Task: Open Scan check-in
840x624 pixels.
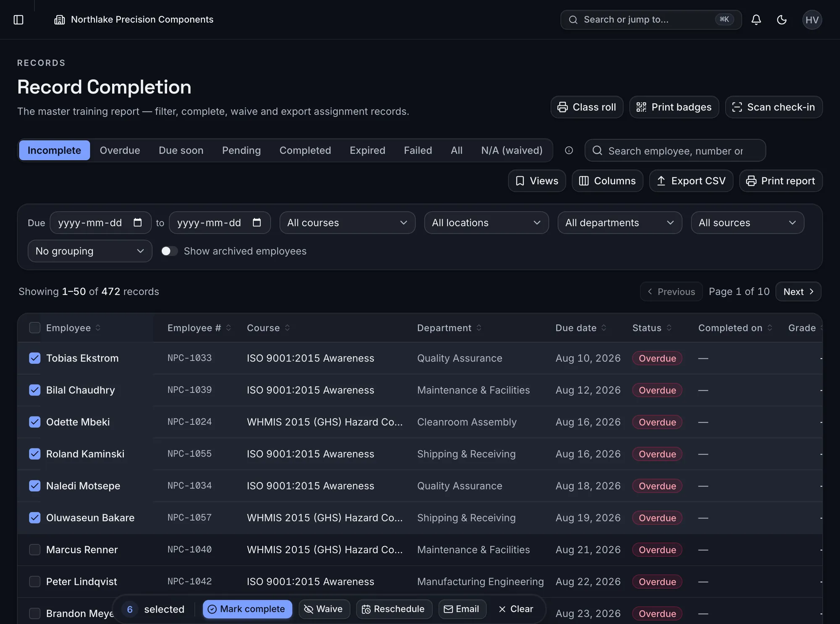Action: click(774, 107)
